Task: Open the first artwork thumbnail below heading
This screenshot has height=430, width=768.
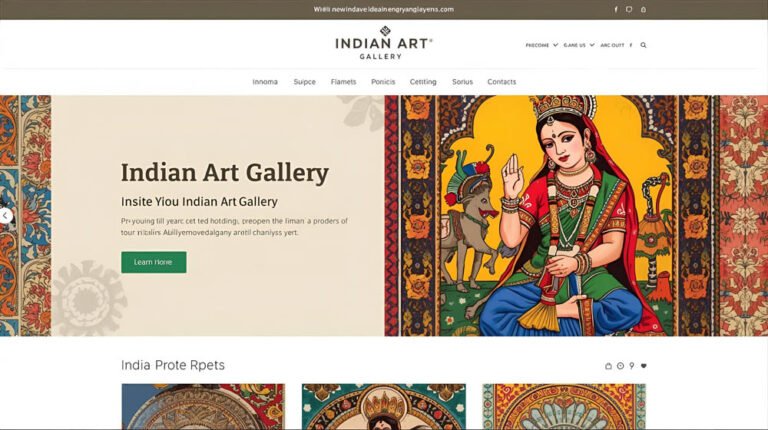Action: 203,406
